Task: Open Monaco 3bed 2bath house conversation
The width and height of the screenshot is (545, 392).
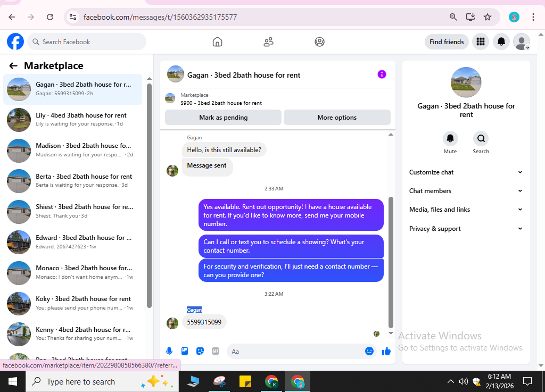Action: (x=72, y=272)
